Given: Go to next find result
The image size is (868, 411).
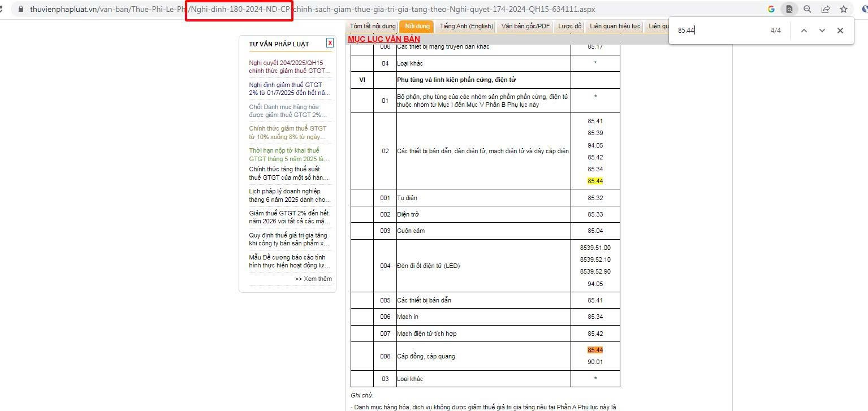Looking at the screenshot, I should 822,31.
